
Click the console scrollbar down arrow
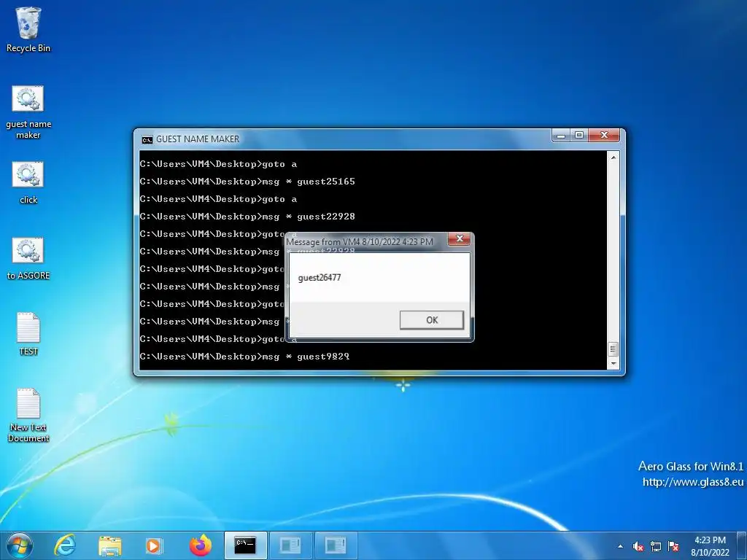[614, 363]
